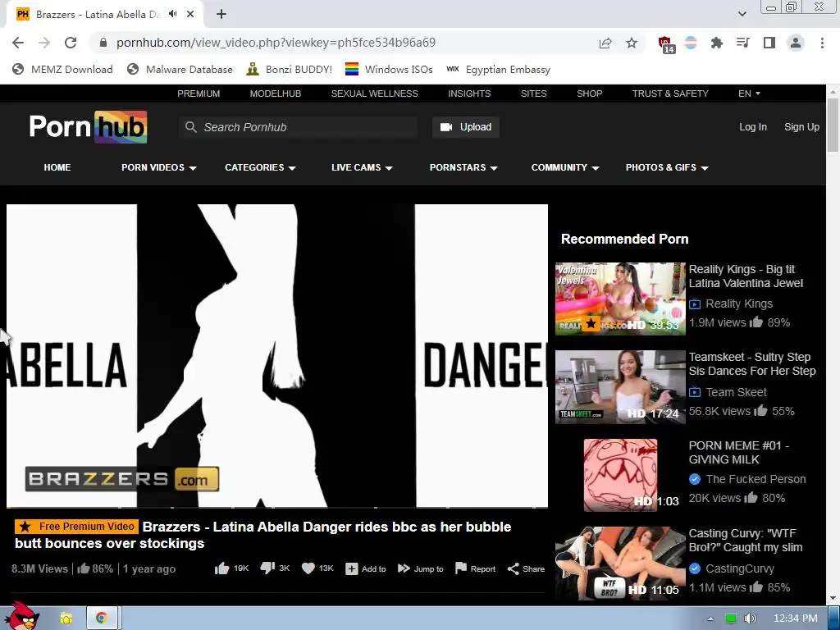Open the Windows ISOs bookmark
Screen dimensions: 840x630
[x=389, y=69]
